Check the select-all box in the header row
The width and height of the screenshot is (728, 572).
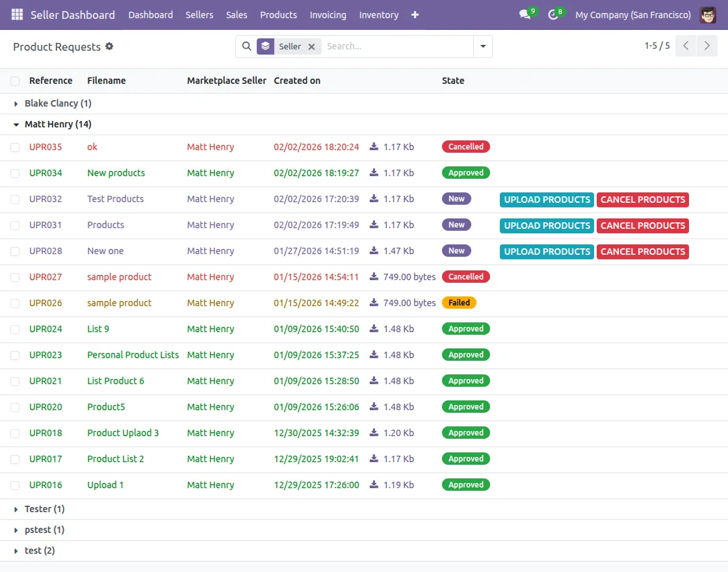coord(15,81)
